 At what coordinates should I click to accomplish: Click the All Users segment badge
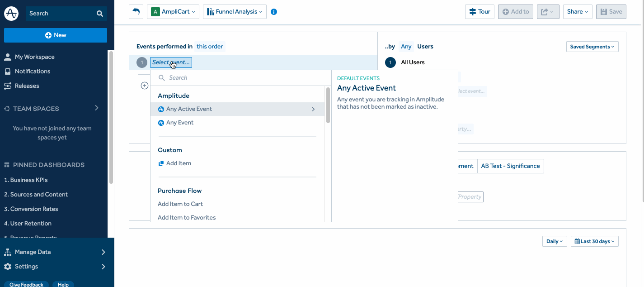pos(390,62)
